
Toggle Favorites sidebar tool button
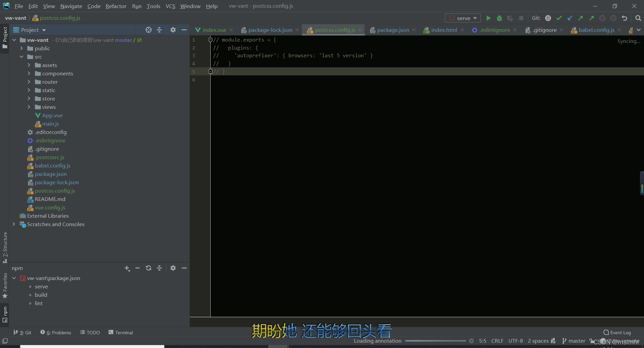click(x=5, y=286)
